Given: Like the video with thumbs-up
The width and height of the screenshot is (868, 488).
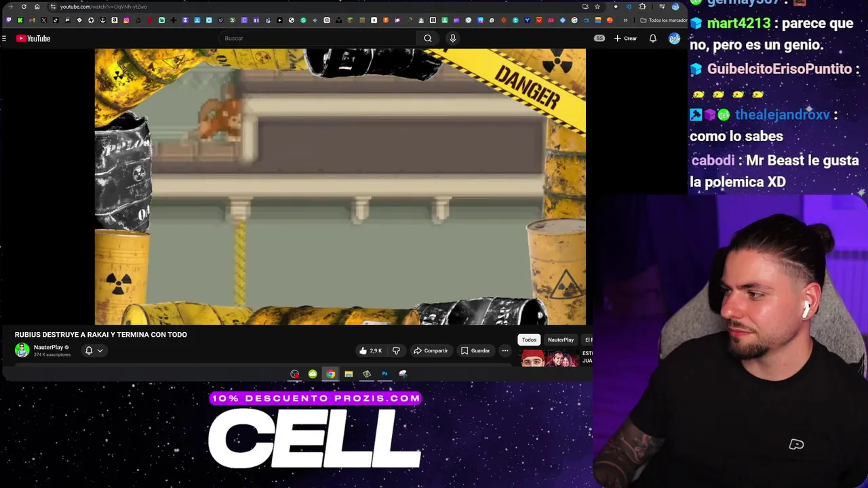Looking at the screenshot, I should tap(370, 350).
